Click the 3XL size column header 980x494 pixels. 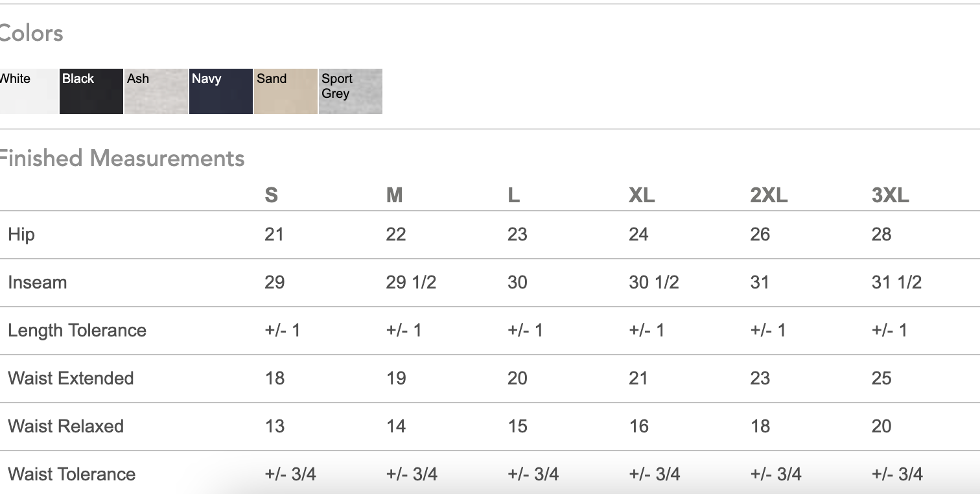pos(890,195)
